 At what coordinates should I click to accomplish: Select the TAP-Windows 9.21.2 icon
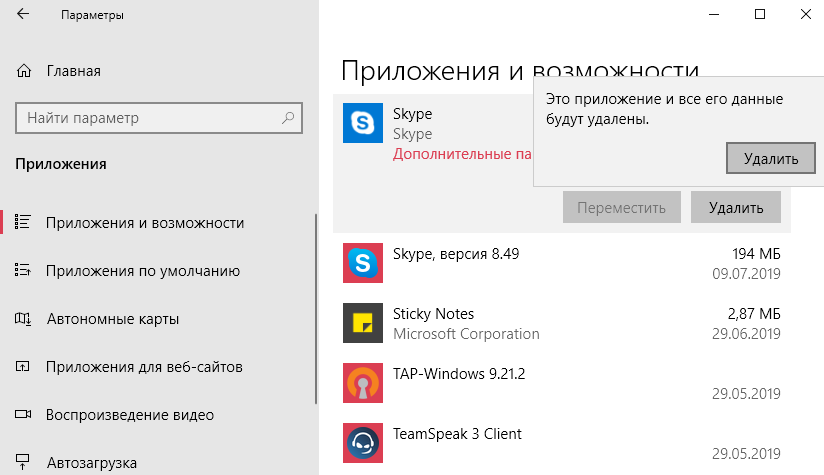click(360, 383)
